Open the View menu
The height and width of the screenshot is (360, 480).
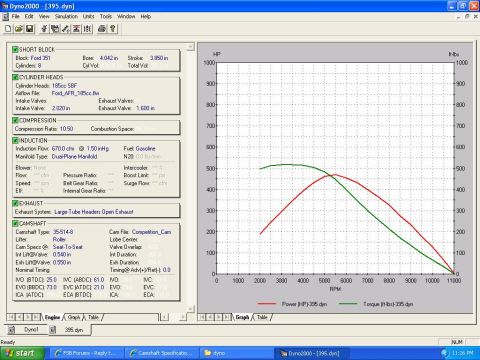click(x=44, y=16)
